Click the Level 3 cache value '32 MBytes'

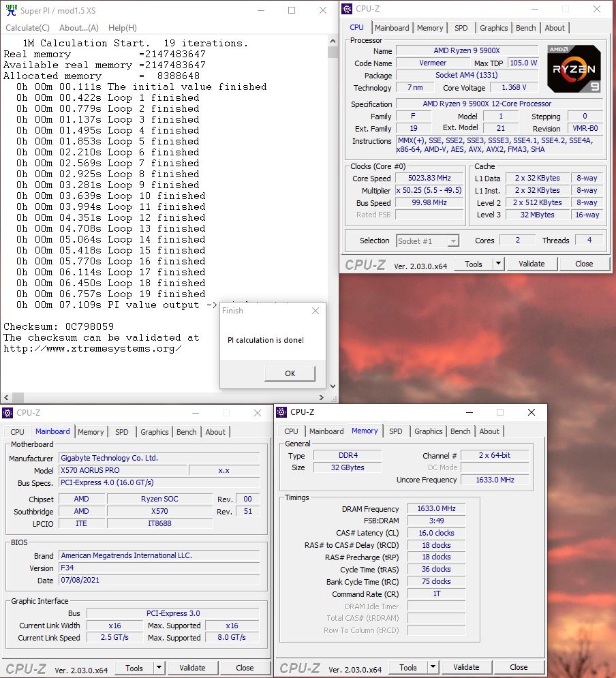(538, 215)
